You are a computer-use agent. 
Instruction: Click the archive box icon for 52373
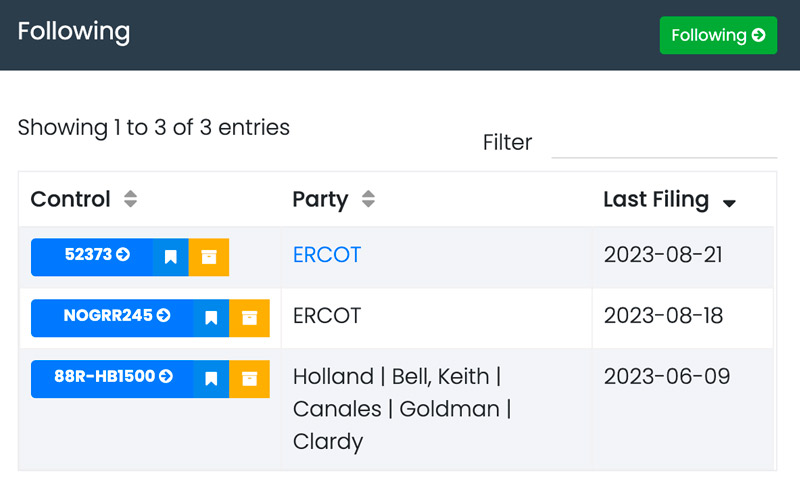pyautogui.click(x=209, y=257)
